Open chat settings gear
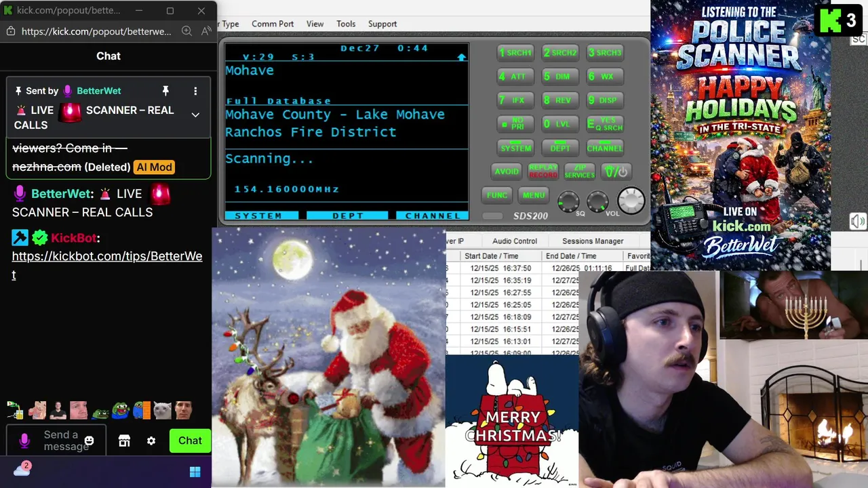 [x=151, y=441]
